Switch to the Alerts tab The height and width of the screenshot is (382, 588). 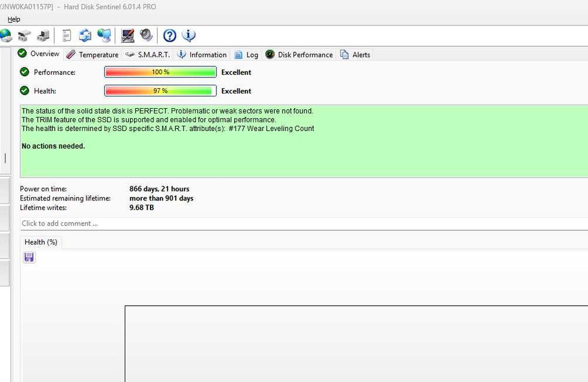355,55
